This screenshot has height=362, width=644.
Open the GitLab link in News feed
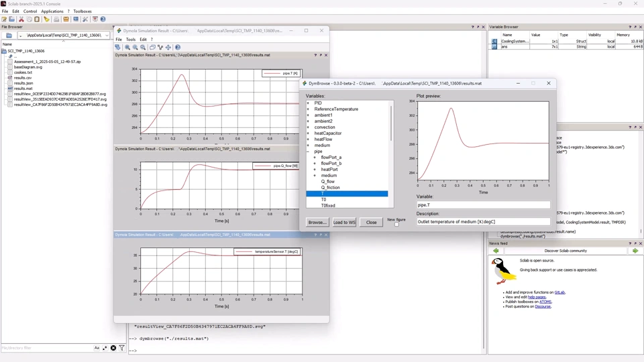tap(559, 293)
